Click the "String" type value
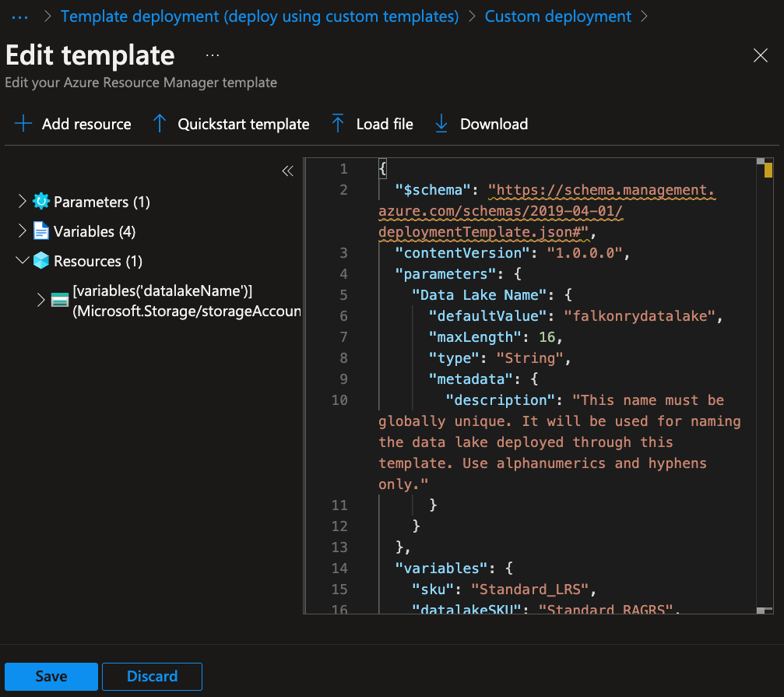 (530, 358)
